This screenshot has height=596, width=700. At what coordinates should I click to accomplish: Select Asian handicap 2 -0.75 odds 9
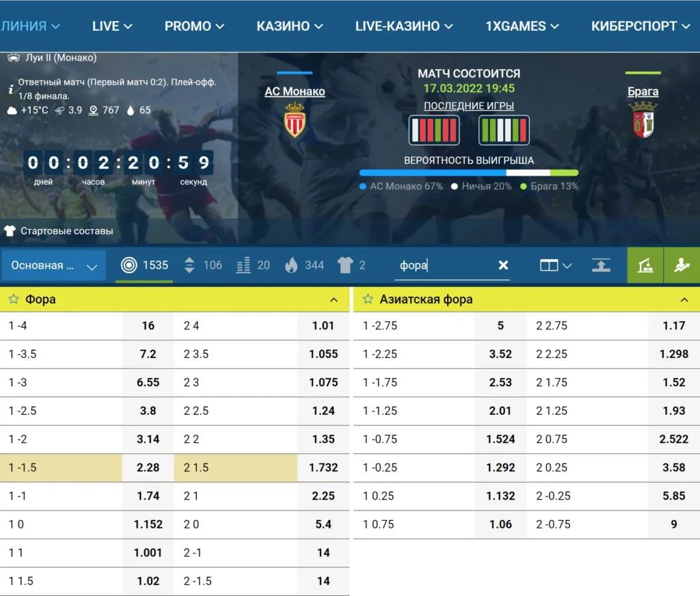pos(673,524)
